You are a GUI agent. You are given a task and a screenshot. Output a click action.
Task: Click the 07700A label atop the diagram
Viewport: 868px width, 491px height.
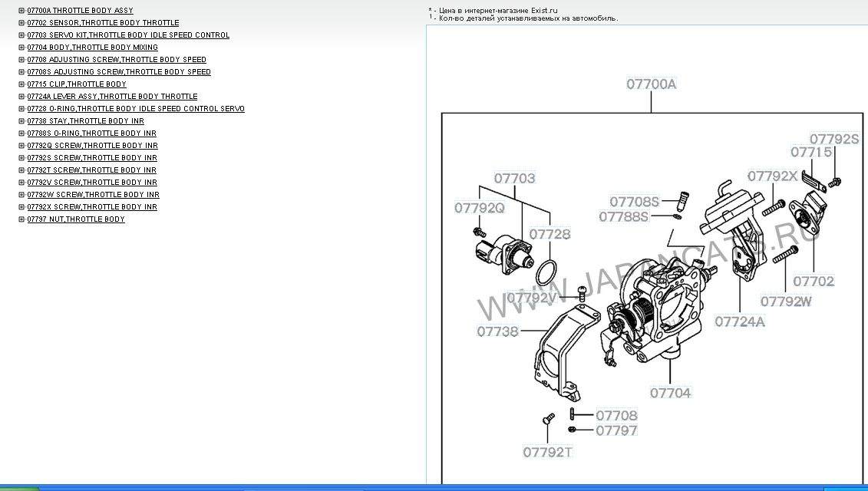coord(651,84)
